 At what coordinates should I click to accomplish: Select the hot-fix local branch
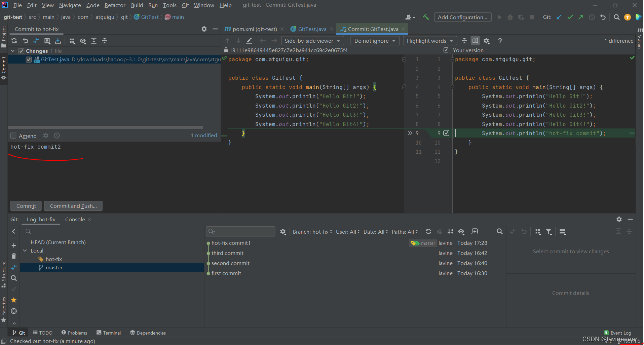54,259
